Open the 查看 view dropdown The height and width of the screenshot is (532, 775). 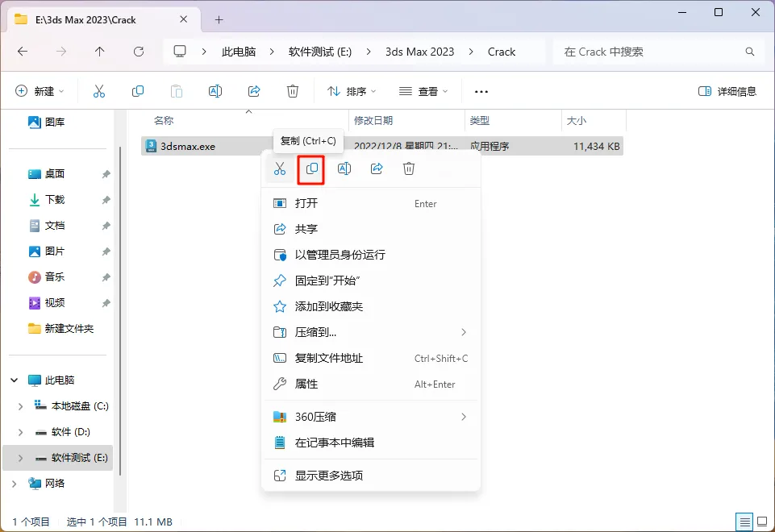pos(423,91)
